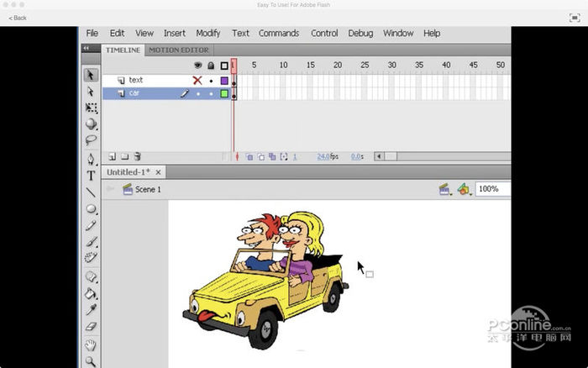The image size is (588, 368).
Task: Select the Eyedropper tool
Action: (91, 309)
